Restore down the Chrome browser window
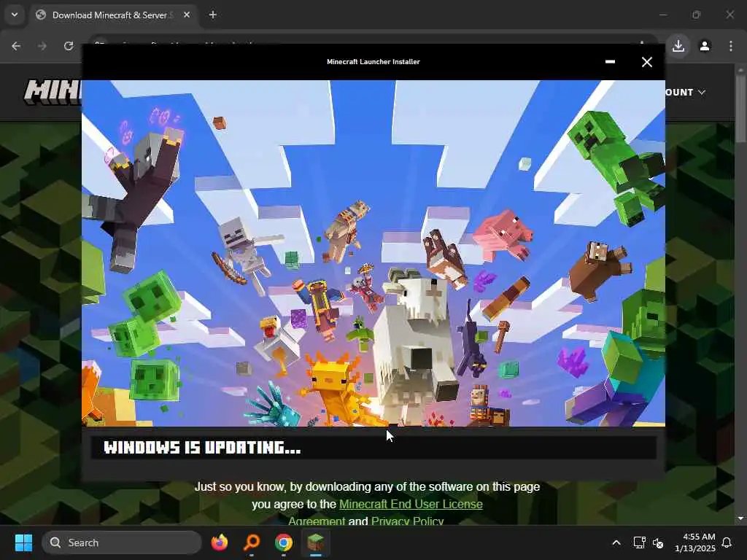The image size is (747, 560). pos(696,15)
